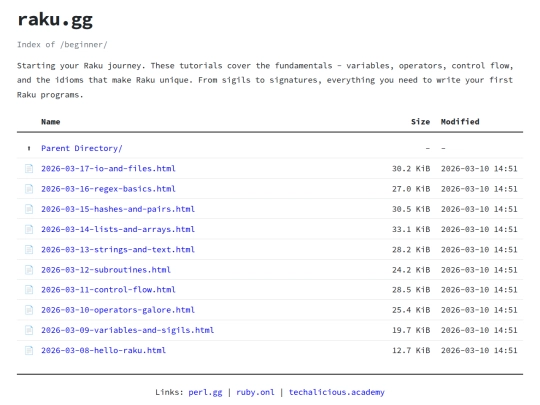Viewport: 540px width, 405px height.
Task: Click the Name column header
Action: pos(51,122)
